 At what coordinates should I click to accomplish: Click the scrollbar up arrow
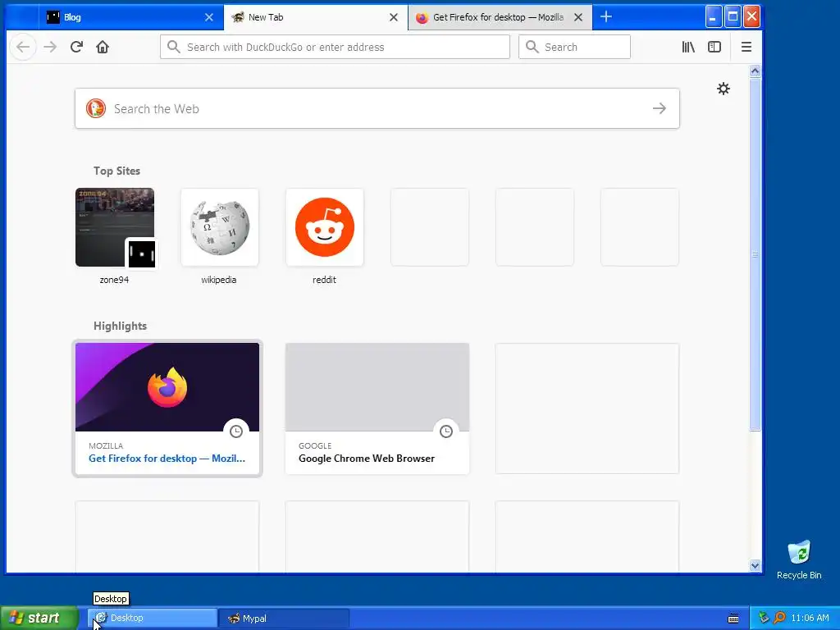tap(755, 71)
